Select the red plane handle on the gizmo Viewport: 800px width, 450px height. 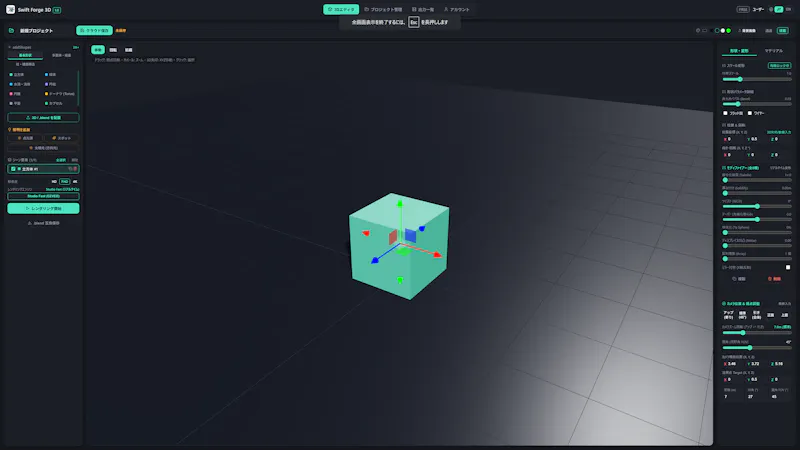pyautogui.click(x=393, y=237)
